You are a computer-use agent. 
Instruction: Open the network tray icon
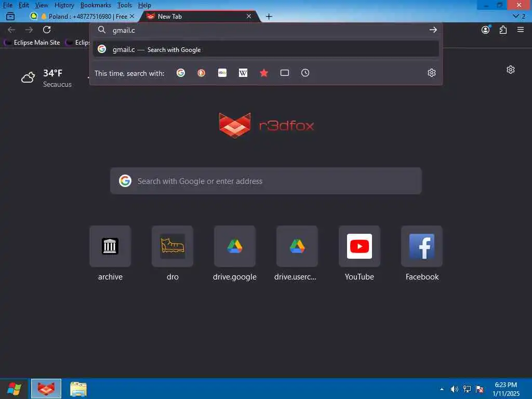coord(467,389)
